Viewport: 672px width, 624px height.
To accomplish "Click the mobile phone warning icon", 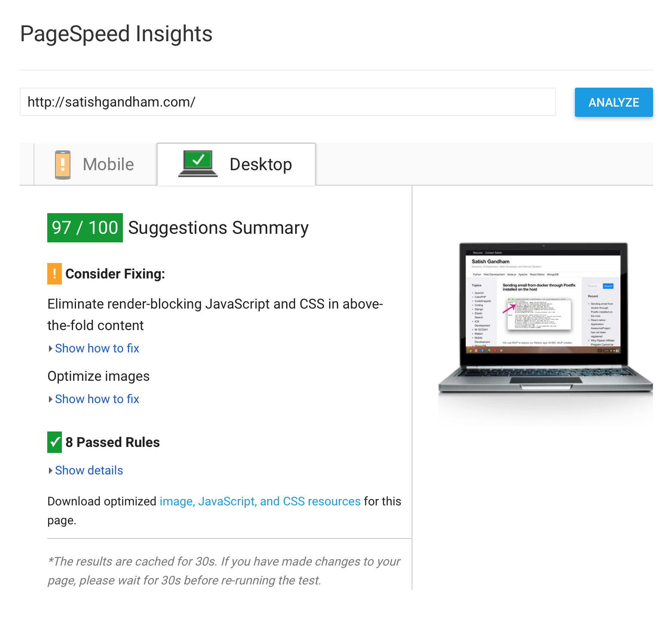I will (x=63, y=165).
